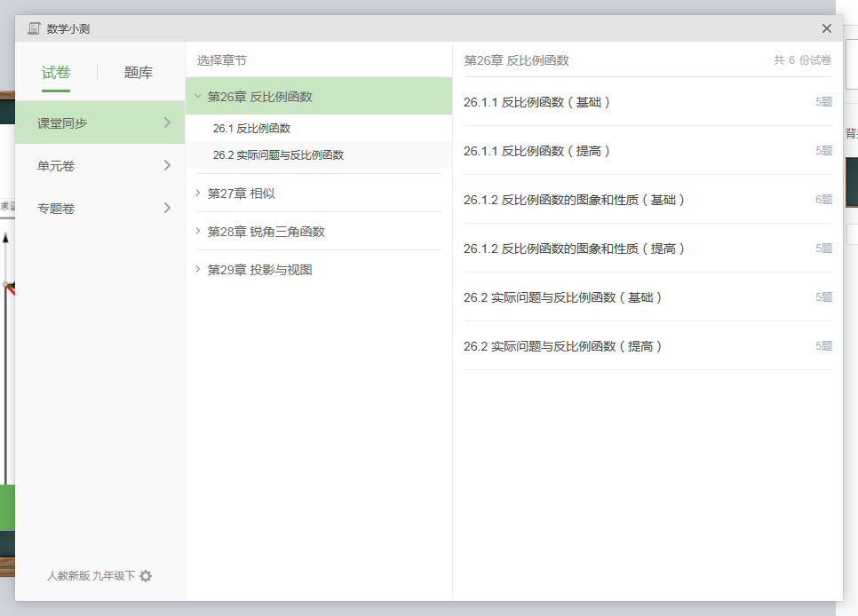Select section 26.1 反比例函数
Viewport: 858px width, 616px height.
click(x=251, y=129)
